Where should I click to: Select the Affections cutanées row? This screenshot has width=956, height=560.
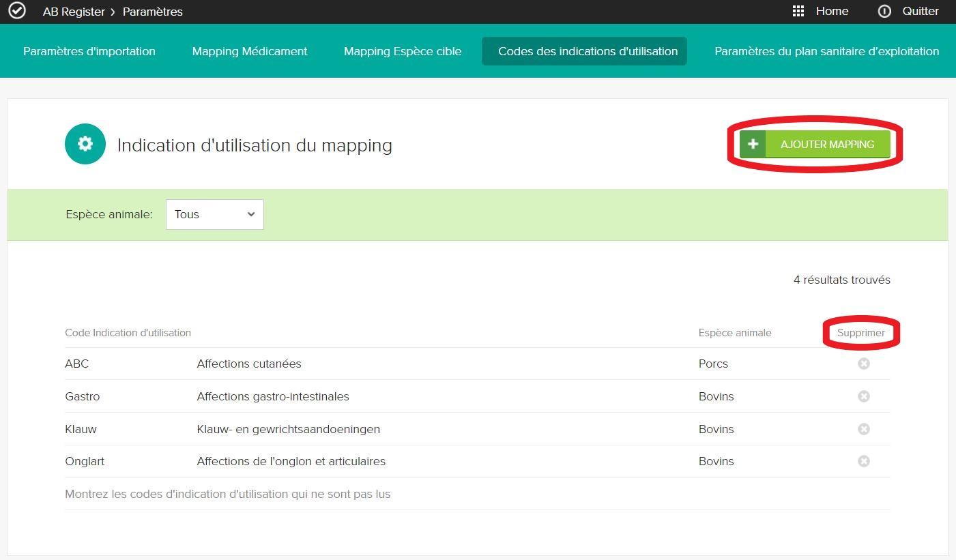click(249, 364)
